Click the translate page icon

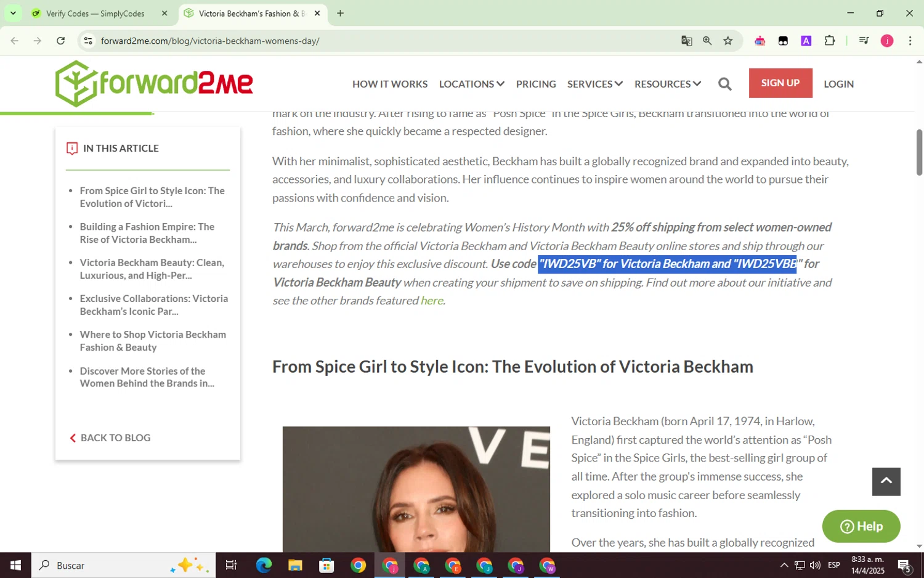click(x=686, y=41)
